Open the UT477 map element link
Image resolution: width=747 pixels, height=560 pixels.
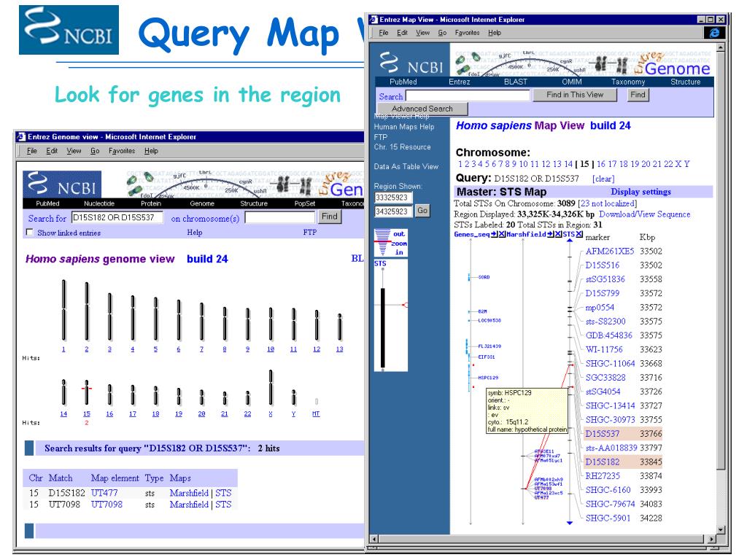click(104, 493)
